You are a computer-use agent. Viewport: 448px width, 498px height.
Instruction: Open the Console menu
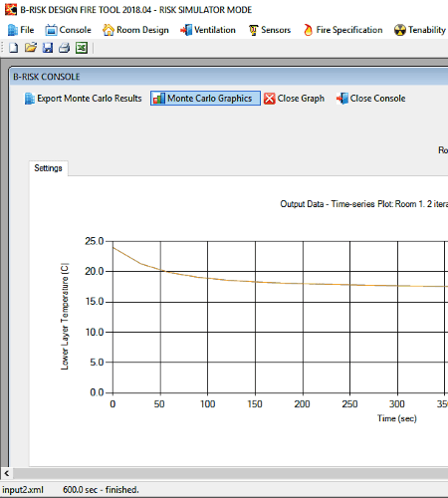pos(68,30)
